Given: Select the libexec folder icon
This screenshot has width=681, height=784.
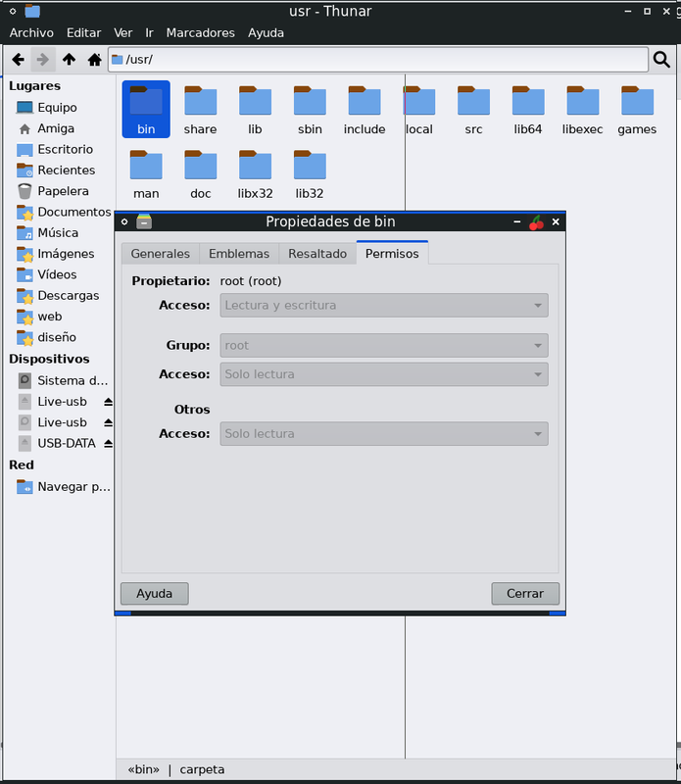Looking at the screenshot, I should point(582,101).
